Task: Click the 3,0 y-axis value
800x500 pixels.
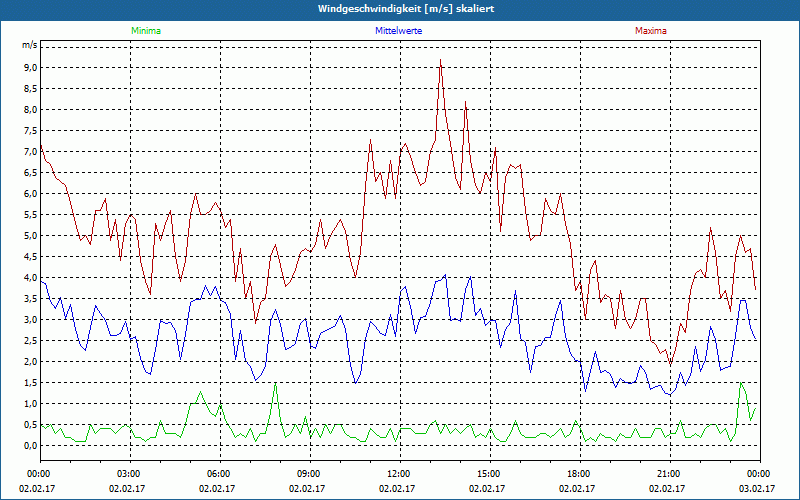Action: click(x=30, y=320)
